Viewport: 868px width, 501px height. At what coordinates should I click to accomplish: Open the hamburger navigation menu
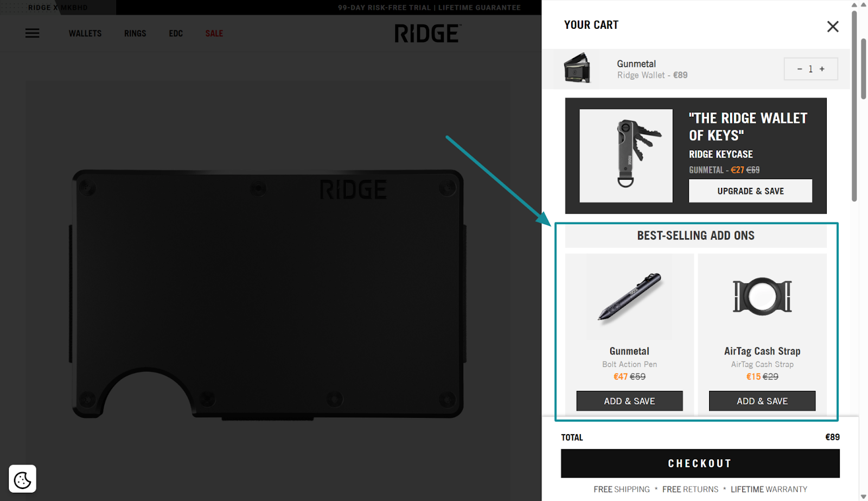33,34
